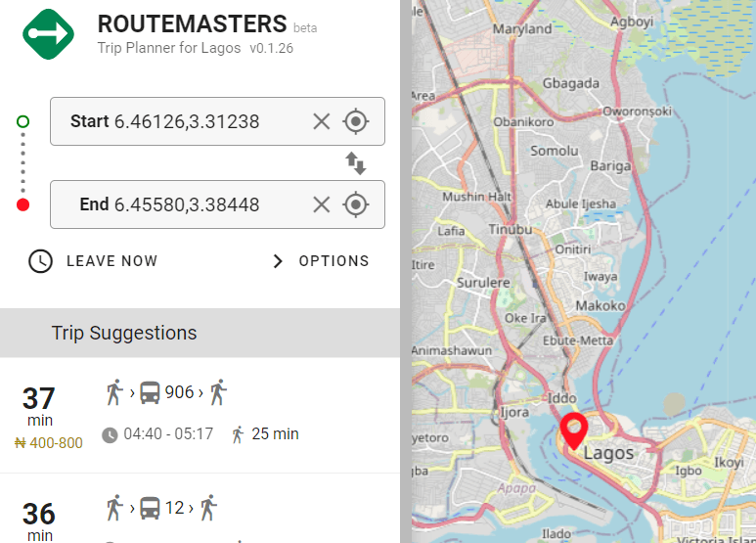Screen dimensions: 756x543
Task: Click the chevron next to Options
Action: pos(278,261)
